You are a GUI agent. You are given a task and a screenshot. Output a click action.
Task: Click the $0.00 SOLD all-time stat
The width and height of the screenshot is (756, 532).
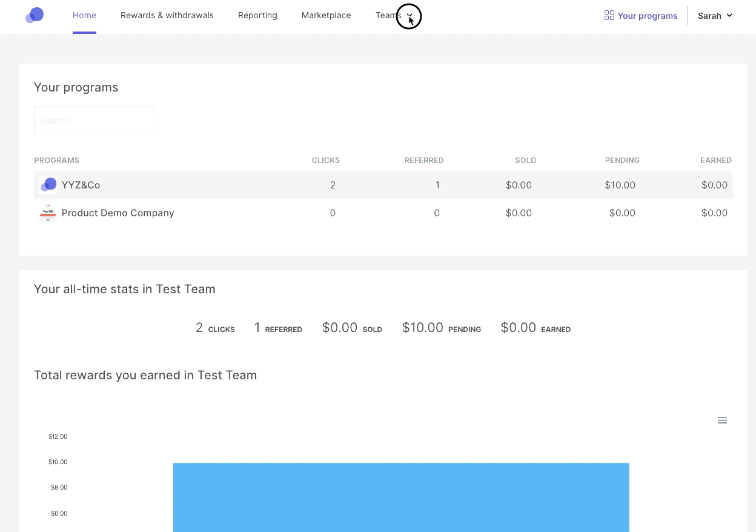click(x=352, y=328)
